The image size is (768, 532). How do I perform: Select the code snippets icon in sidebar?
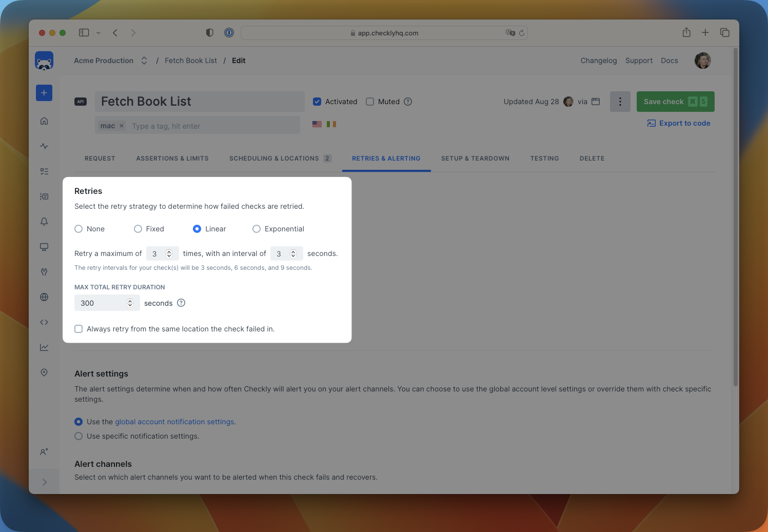pyautogui.click(x=44, y=322)
